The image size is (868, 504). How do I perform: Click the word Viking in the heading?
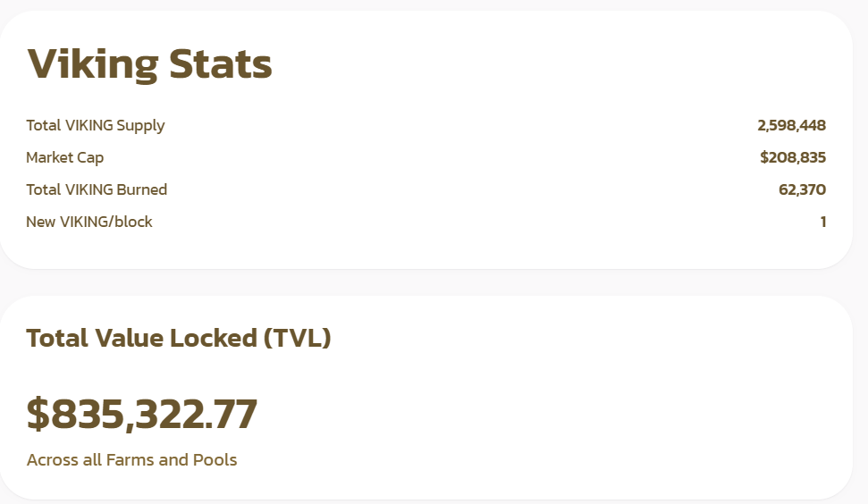click(93, 64)
